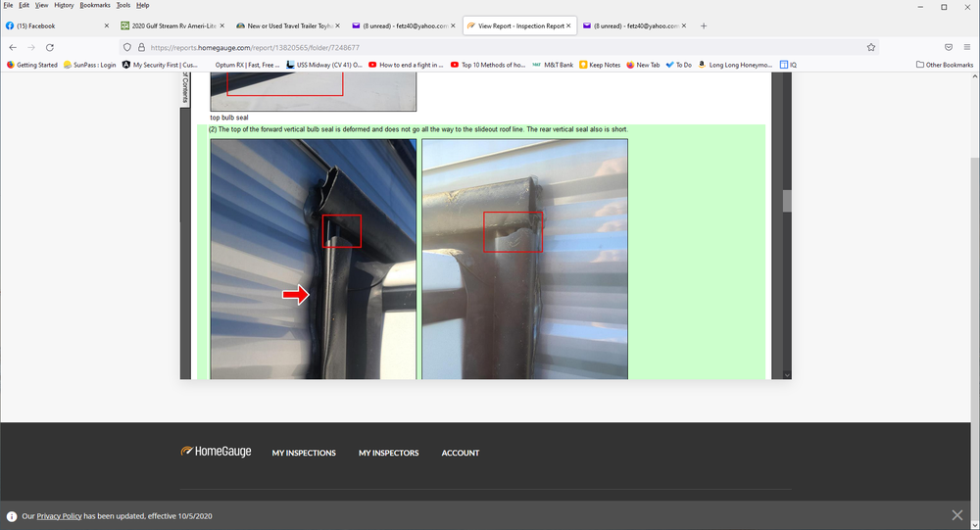This screenshot has height=530, width=980.
Task: Dismiss the privacy policy notification bar
Action: tap(956, 515)
